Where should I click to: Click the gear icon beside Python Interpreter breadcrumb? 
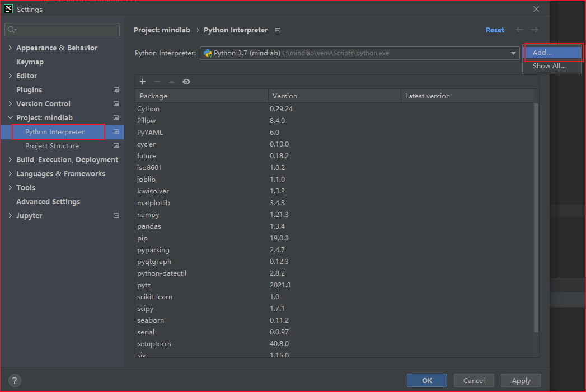(x=278, y=30)
